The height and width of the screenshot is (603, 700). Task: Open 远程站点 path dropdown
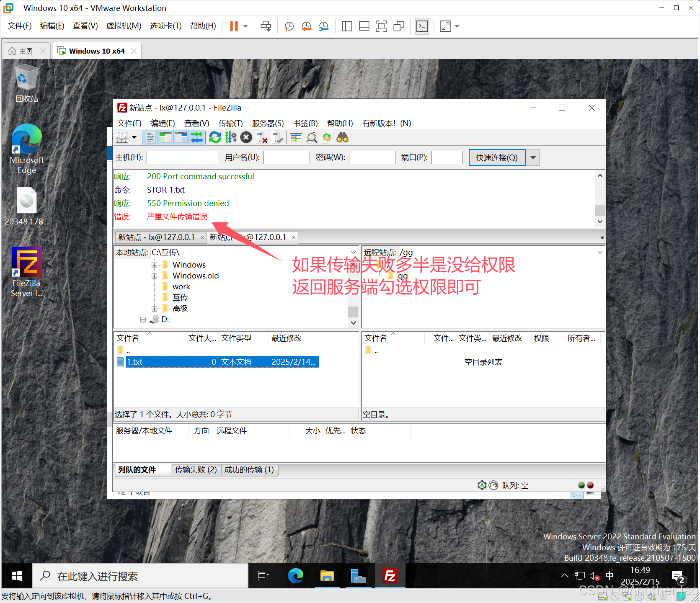(x=600, y=252)
